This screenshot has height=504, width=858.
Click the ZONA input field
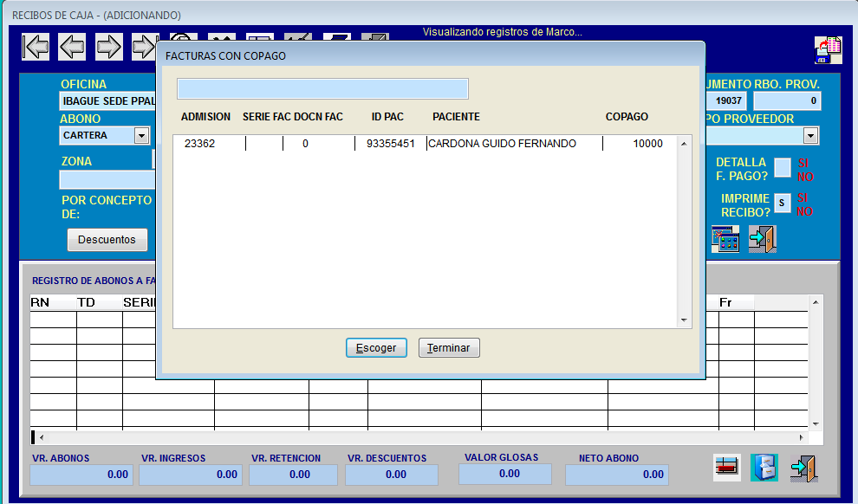click(x=107, y=179)
